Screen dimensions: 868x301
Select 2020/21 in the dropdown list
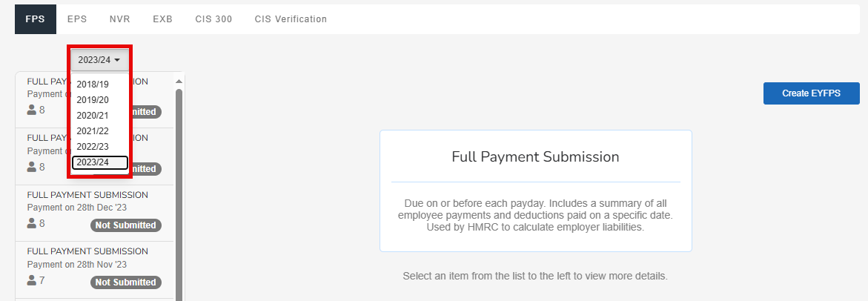pyautogui.click(x=93, y=116)
